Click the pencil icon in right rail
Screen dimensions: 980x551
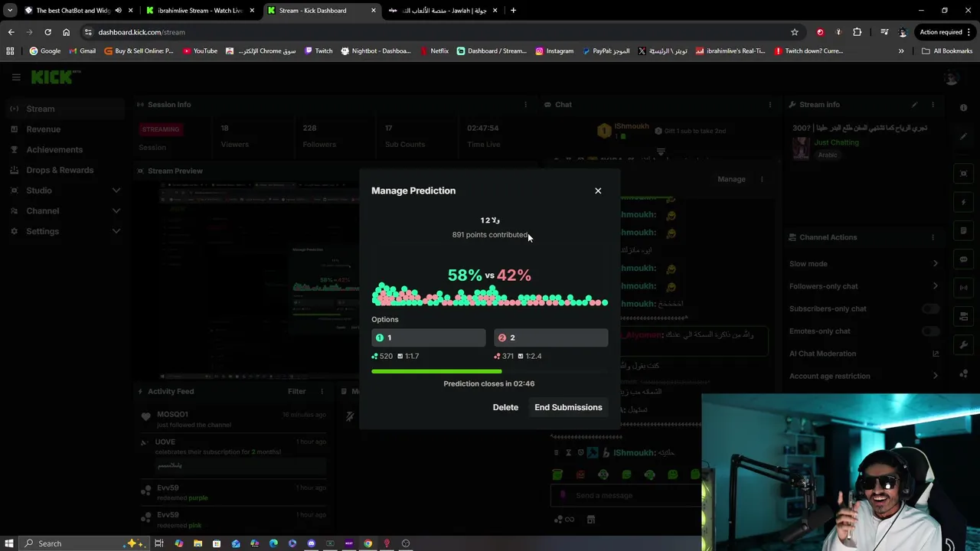(963, 137)
